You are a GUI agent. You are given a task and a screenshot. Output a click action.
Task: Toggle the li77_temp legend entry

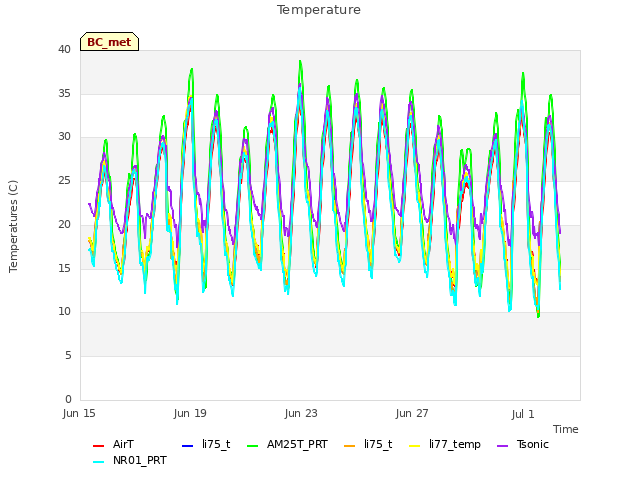click(x=445, y=444)
